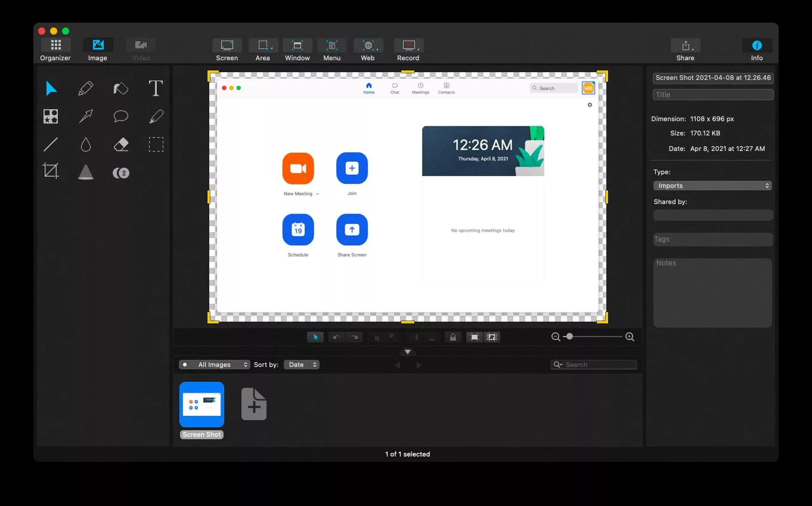Choose the Spotlight cone tool
Image resolution: width=812 pixels, height=506 pixels.
(86, 172)
